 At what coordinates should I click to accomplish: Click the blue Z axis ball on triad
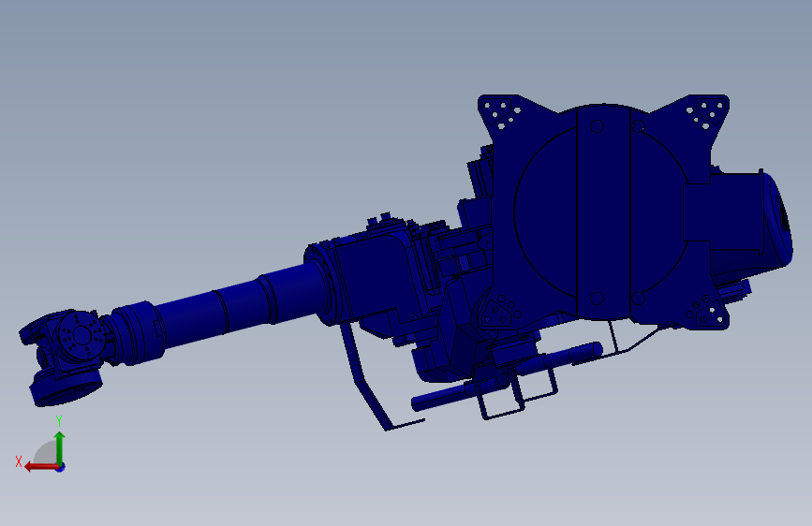coord(61,467)
